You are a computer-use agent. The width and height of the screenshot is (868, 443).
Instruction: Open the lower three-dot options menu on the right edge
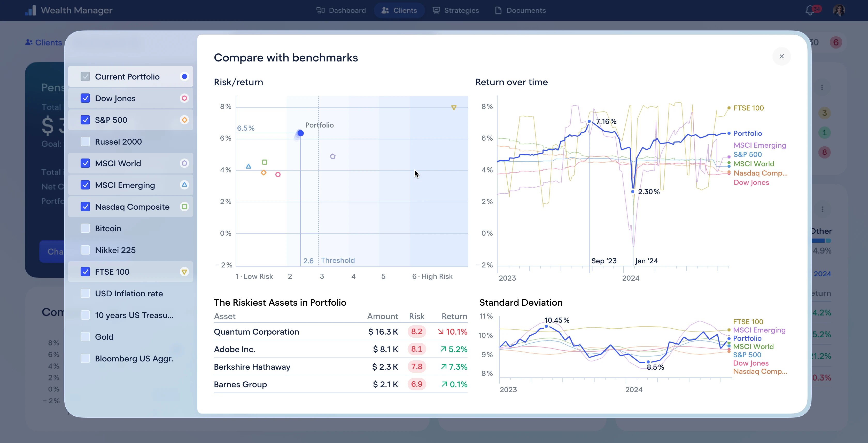823,209
